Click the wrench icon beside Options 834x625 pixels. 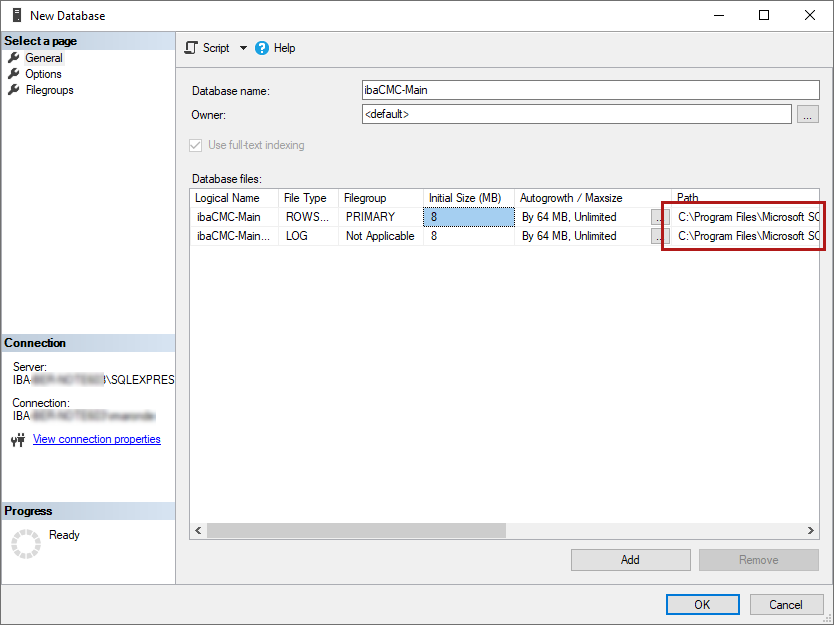(x=14, y=73)
